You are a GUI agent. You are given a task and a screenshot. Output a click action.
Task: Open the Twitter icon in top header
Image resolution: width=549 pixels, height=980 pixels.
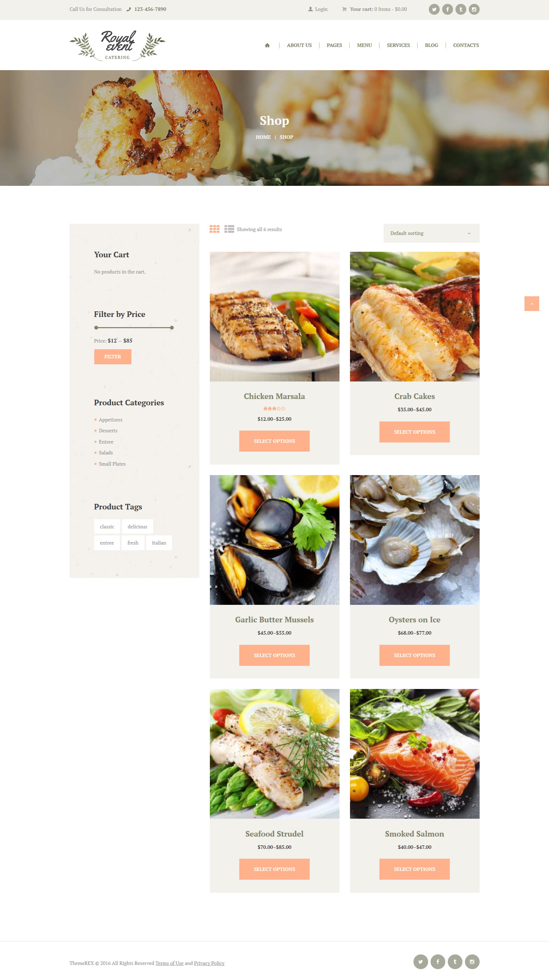[434, 9]
